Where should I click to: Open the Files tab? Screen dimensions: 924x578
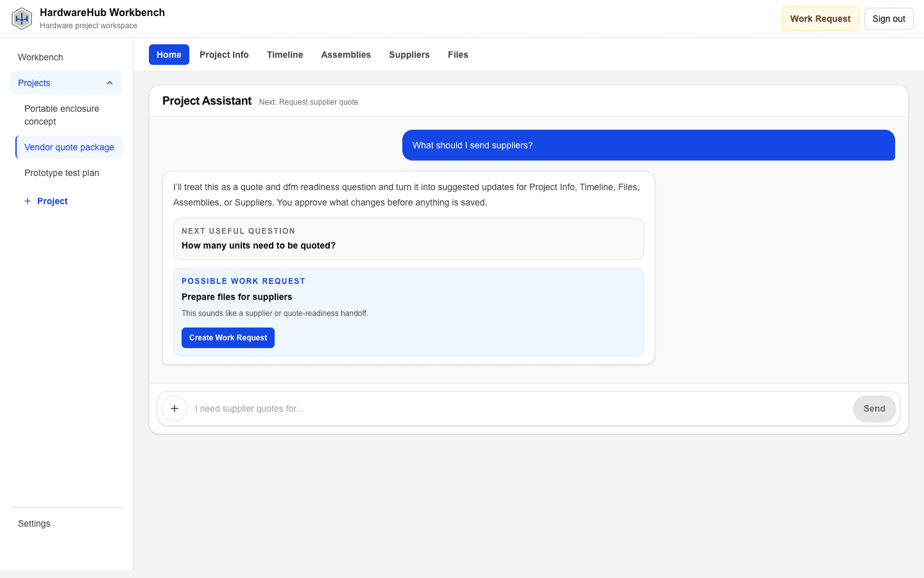point(458,55)
